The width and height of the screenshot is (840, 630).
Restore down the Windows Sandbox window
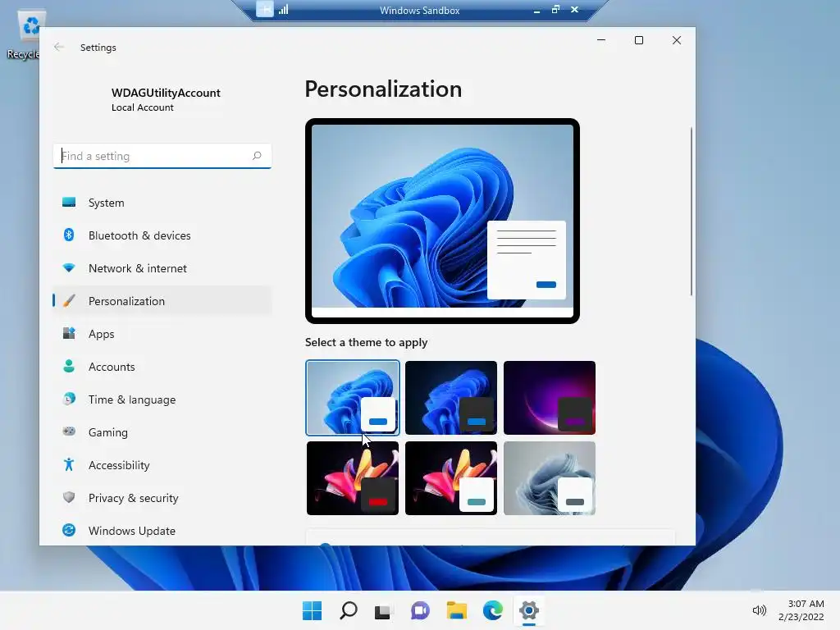coord(555,10)
